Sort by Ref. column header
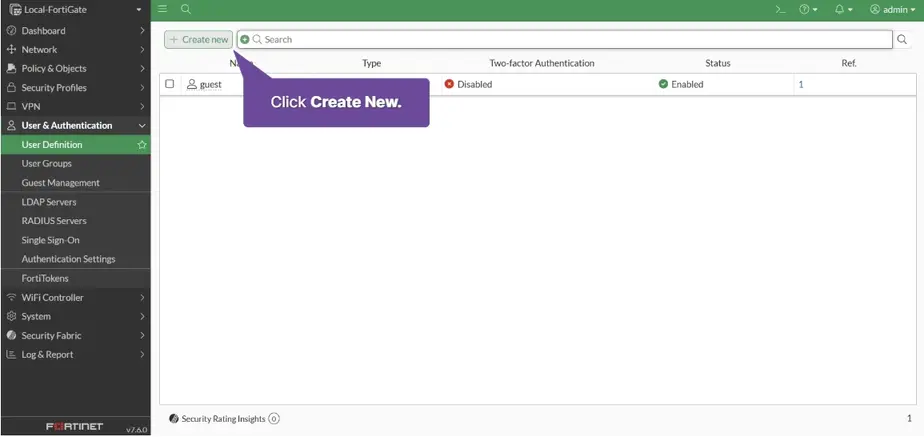924x437 pixels. [849, 63]
